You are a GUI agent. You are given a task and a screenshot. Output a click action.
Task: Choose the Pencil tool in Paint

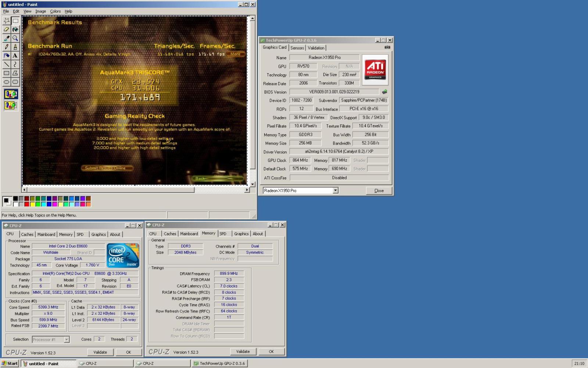click(7, 47)
